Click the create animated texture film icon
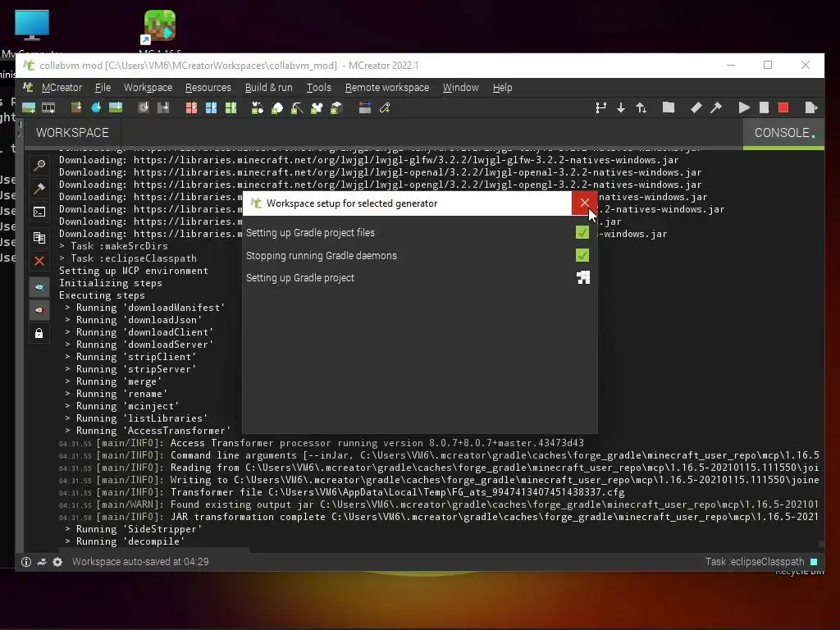Screen dimensions: 840x630 click(48, 108)
